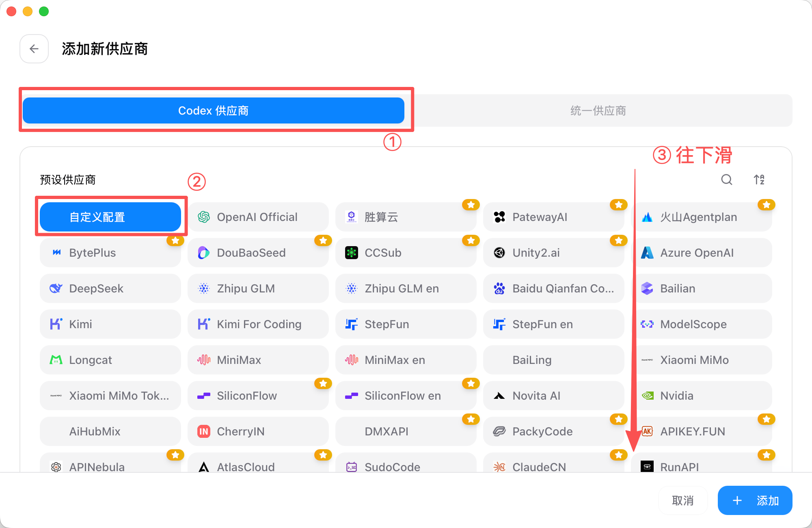Choose the Xiaomi MiMo Tok... provider

tap(110, 396)
